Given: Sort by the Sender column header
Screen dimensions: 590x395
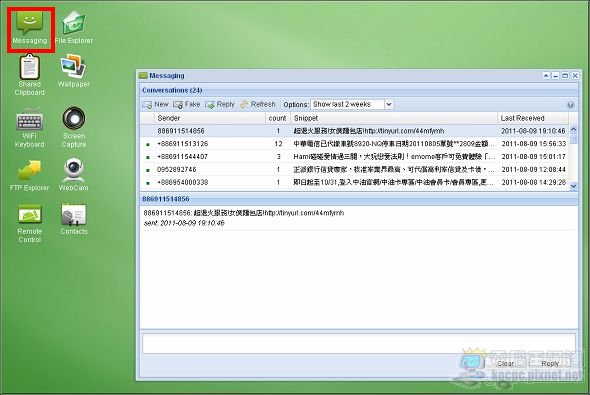Looking at the screenshot, I should coord(210,118).
